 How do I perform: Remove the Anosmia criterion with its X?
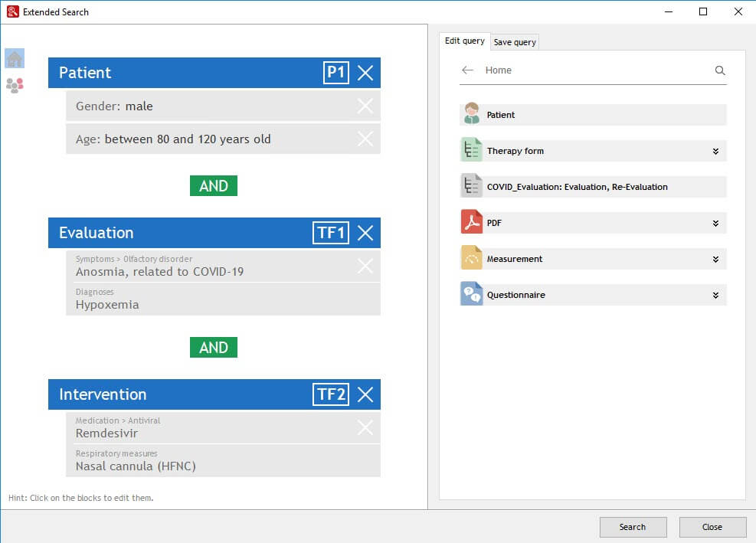click(x=365, y=266)
